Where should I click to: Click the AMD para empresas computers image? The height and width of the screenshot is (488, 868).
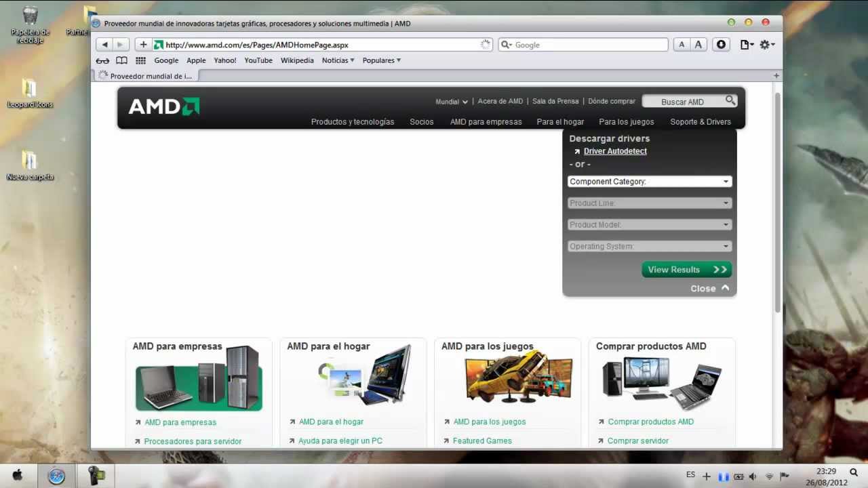(199, 378)
